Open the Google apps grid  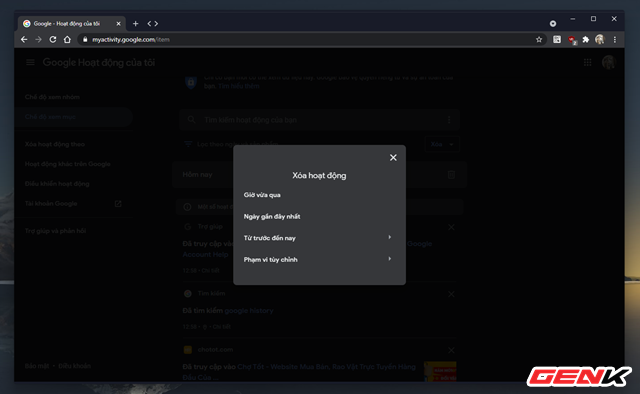pyautogui.click(x=587, y=62)
